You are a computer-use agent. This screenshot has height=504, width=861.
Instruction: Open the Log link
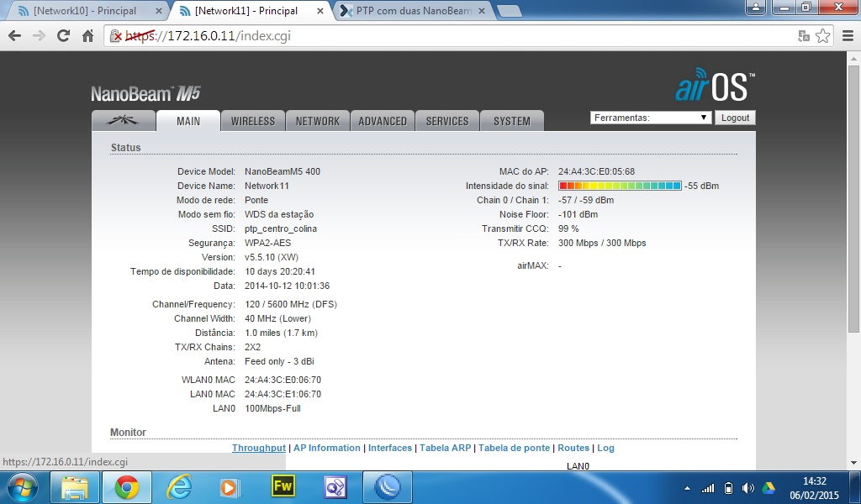click(x=605, y=448)
